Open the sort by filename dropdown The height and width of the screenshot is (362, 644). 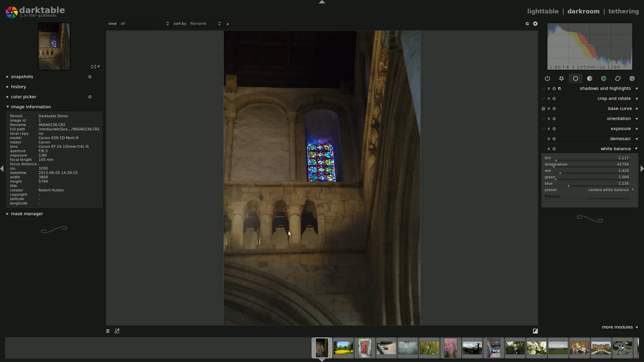205,23
